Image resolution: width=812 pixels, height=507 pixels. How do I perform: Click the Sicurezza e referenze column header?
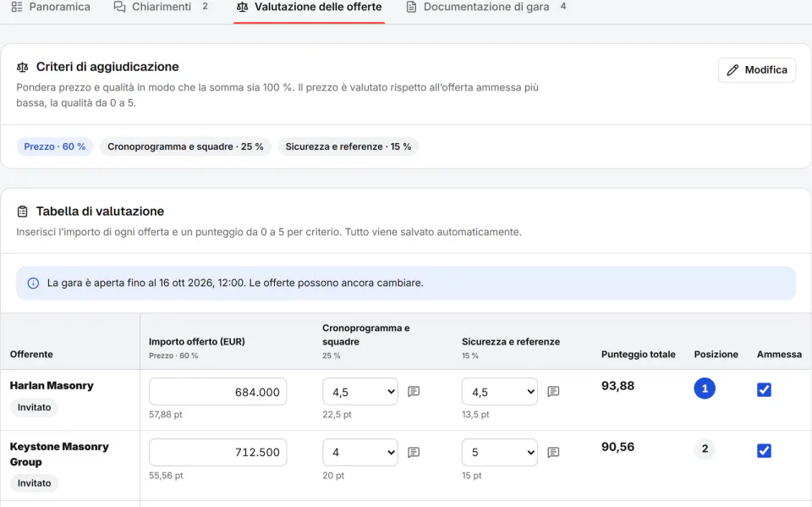511,342
